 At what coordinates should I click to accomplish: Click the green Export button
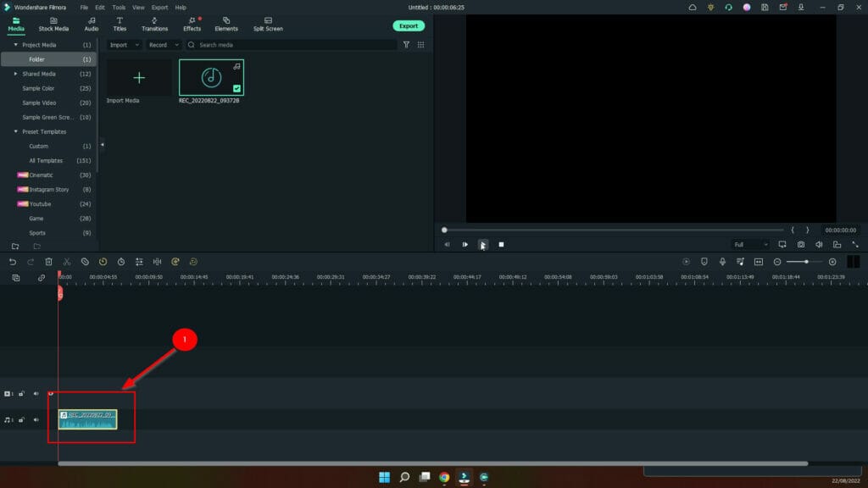(x=409, y=25)
